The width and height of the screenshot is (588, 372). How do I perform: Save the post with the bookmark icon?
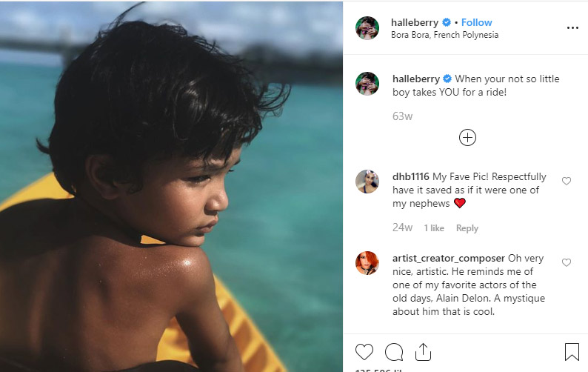click(572, 351)
